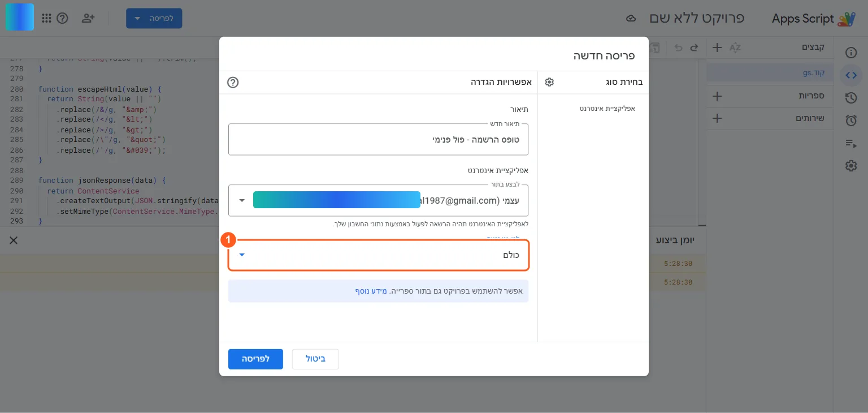Add a service with plus next to שירותים

(717, 118)
